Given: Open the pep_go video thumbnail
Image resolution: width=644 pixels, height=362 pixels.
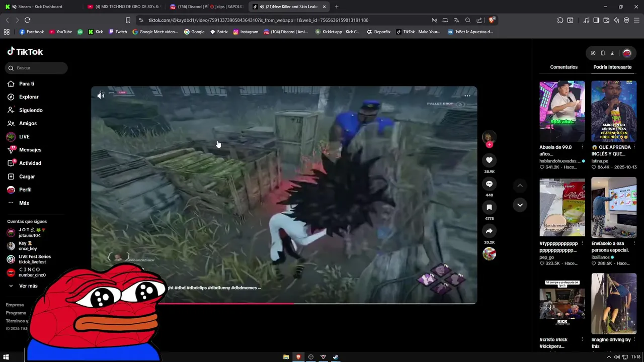Looking at the screenshot, I should pyautogui.click(x=562, y=207).
